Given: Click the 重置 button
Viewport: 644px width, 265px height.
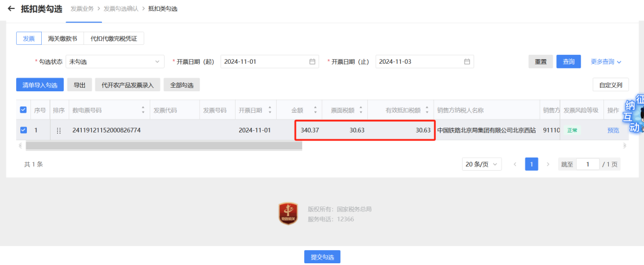Looking at the screenshot, I should tap(540, 61).
